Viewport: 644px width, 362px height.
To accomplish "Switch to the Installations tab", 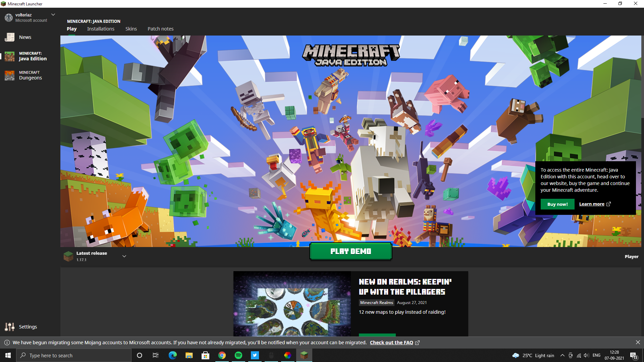I will (x=101, y=29).
